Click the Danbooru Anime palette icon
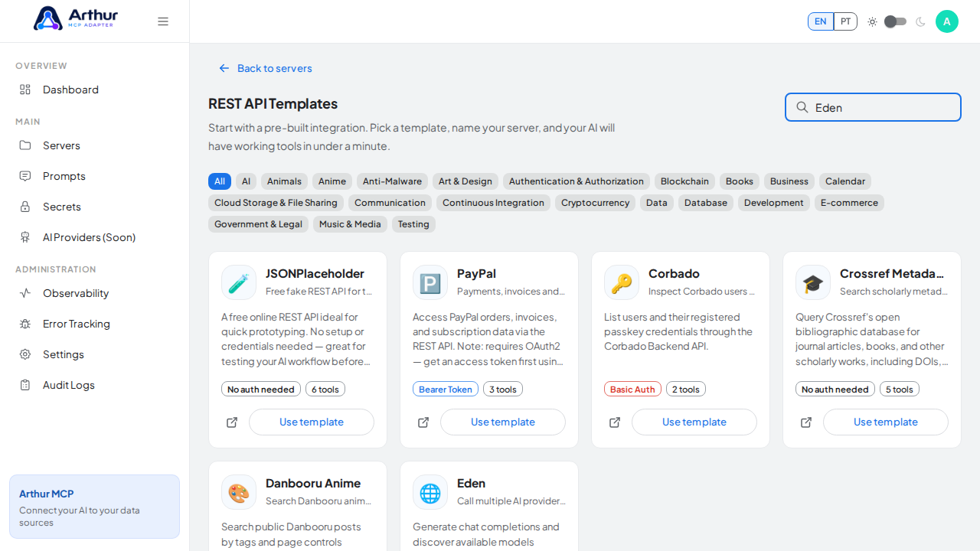 [x=239, y=492]
